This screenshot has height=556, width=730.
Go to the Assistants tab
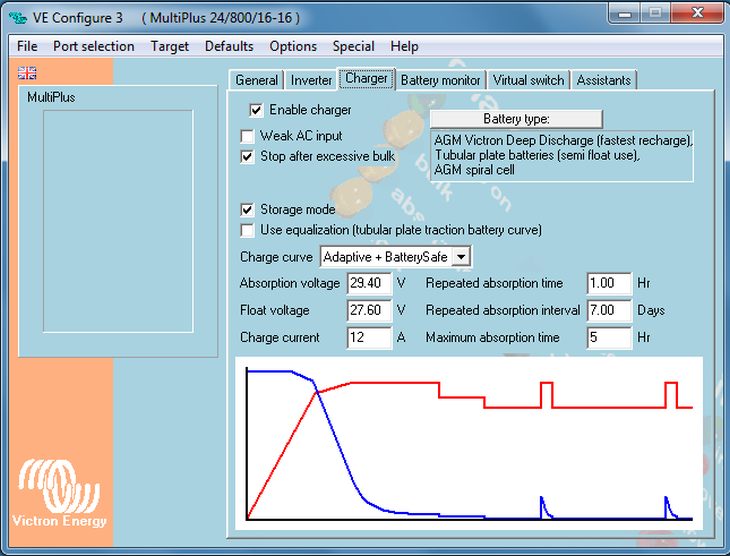tap(604, 81)
